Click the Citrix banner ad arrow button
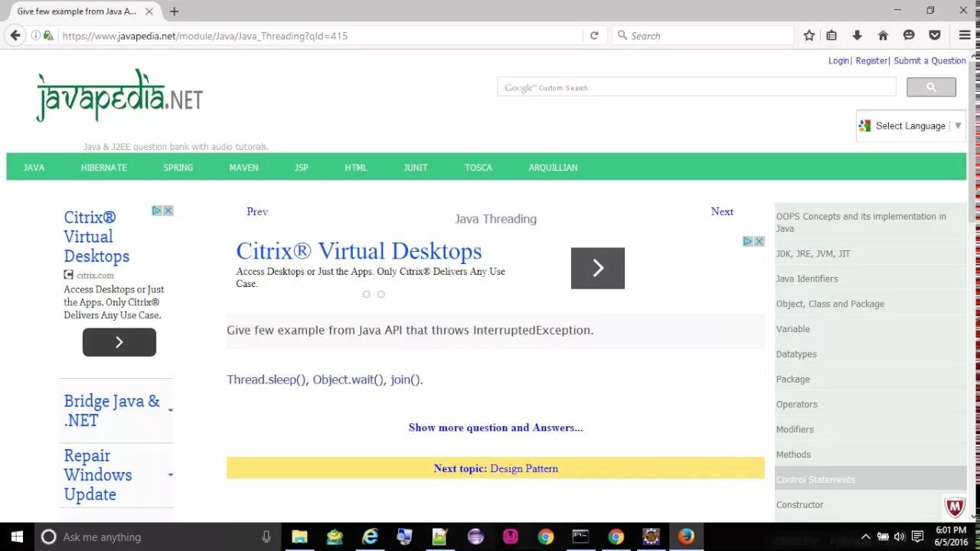980x551 pixels. pyautogui.click(x=598, y=268)
